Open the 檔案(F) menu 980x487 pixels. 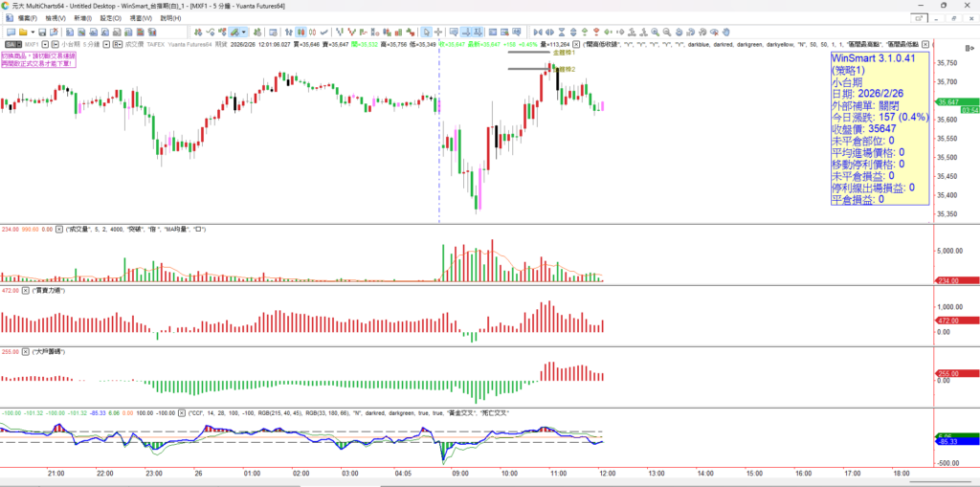coord(22,18)
